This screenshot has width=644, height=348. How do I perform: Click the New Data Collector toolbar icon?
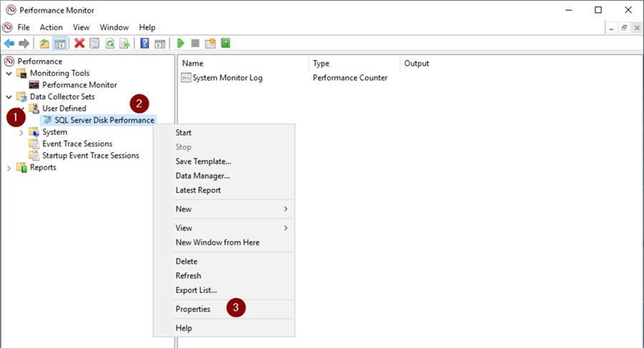(210, 43)
